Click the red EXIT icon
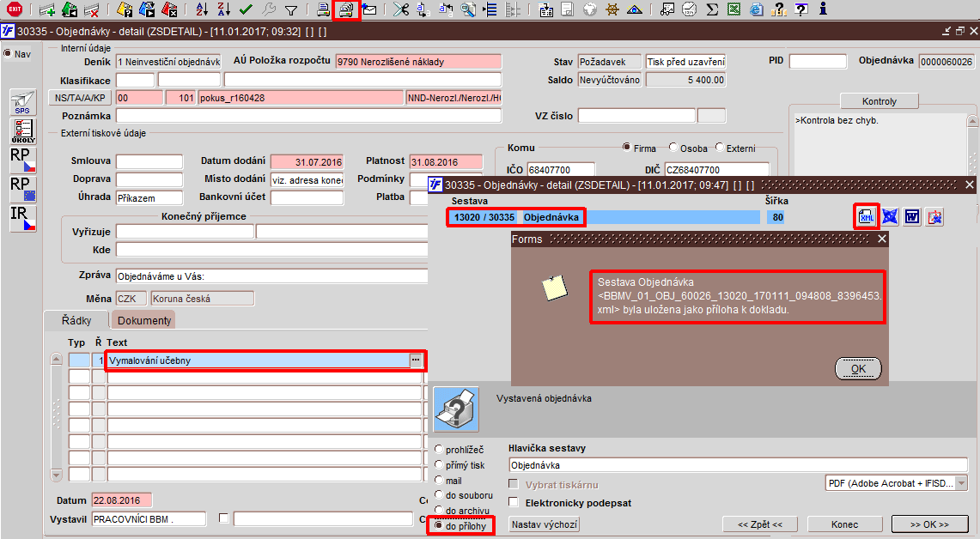 [x=14, y=9]
